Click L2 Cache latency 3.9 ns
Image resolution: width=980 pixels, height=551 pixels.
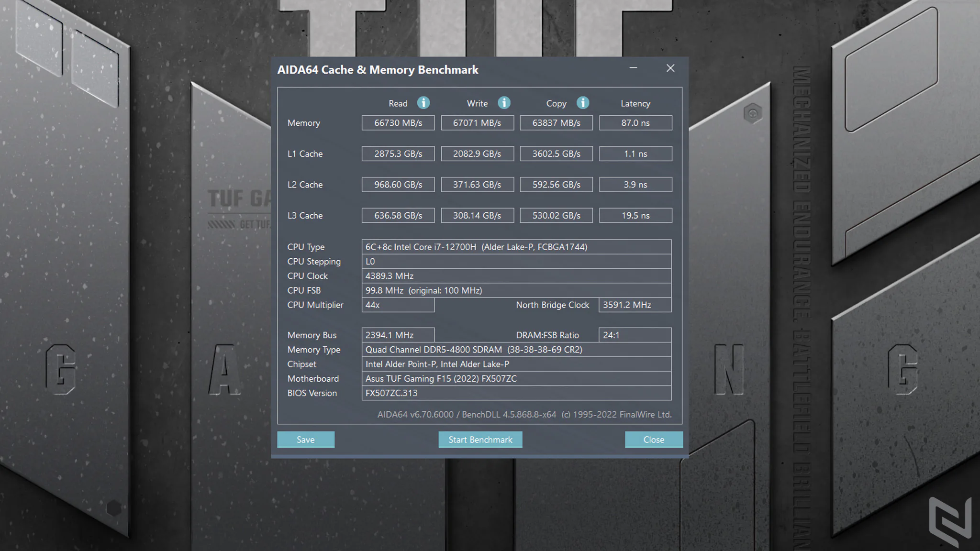click(x=635, y=185)
